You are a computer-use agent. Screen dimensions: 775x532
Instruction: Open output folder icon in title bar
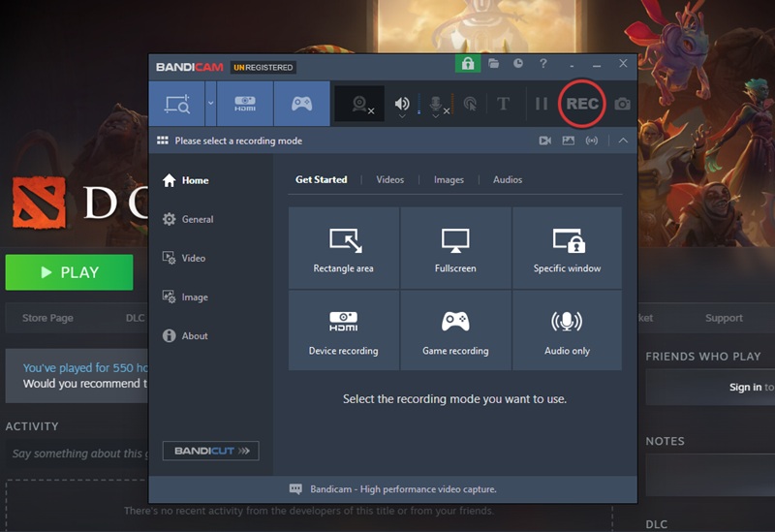493,63
